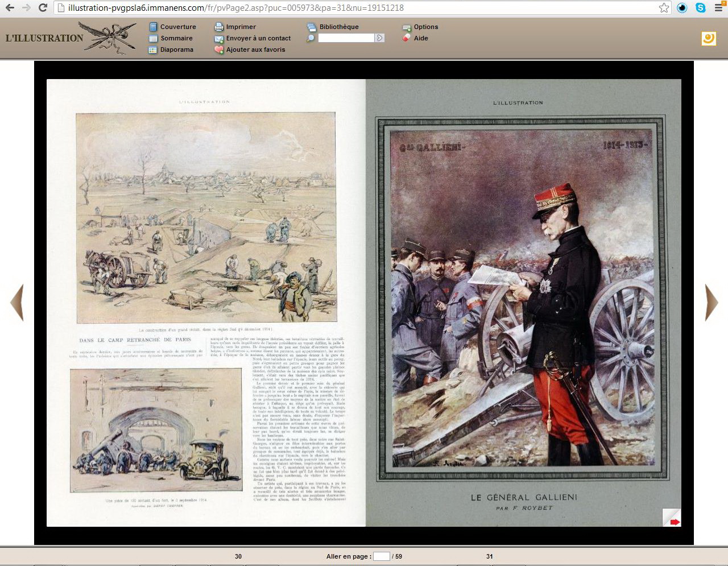
Task: Click page number 31 in footer
Action: 490,556
